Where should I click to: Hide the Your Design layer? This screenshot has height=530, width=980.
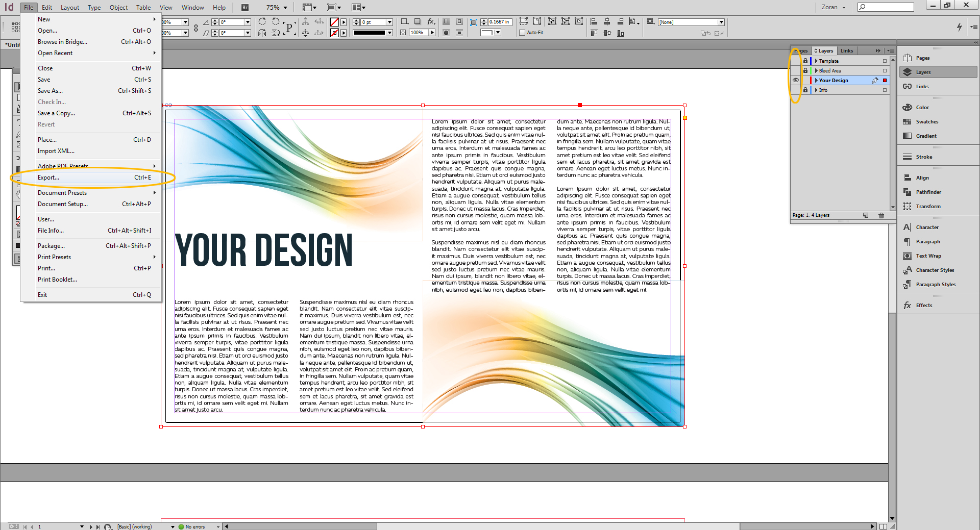795,80
